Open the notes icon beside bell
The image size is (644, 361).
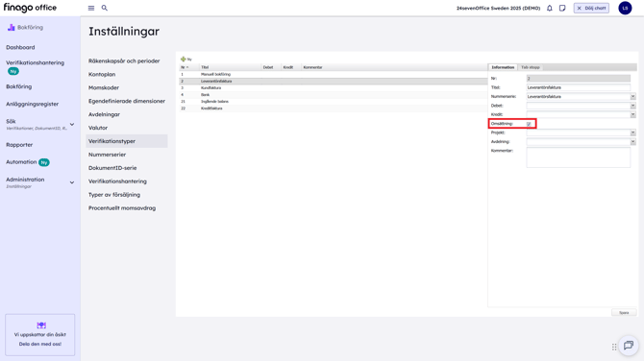(562, 8)
